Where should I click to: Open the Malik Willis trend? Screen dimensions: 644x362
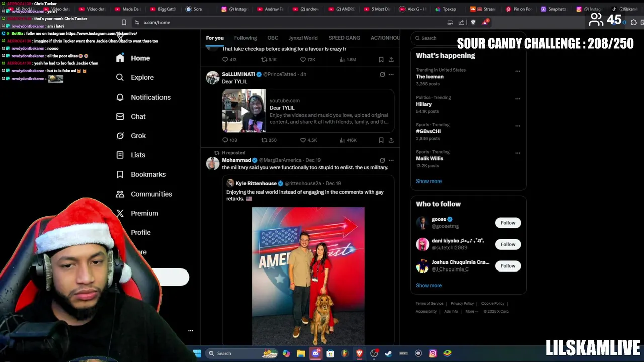click(429, 158)
